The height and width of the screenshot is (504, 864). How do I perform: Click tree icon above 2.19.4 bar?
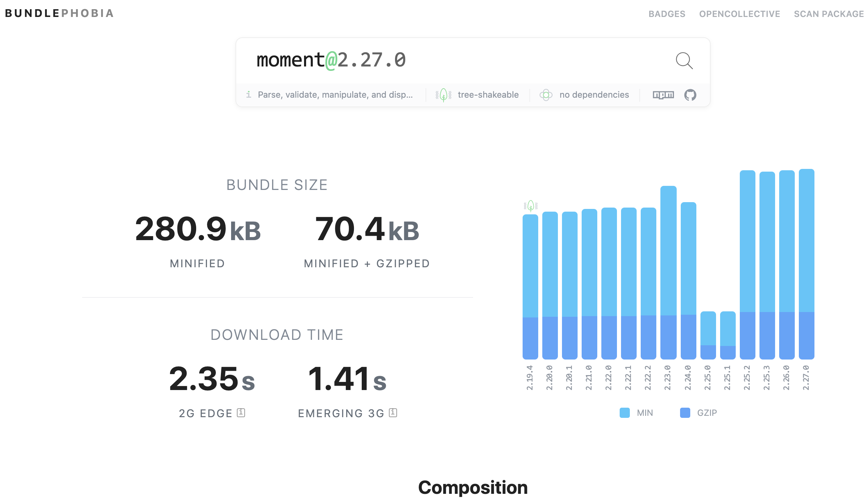530,206
